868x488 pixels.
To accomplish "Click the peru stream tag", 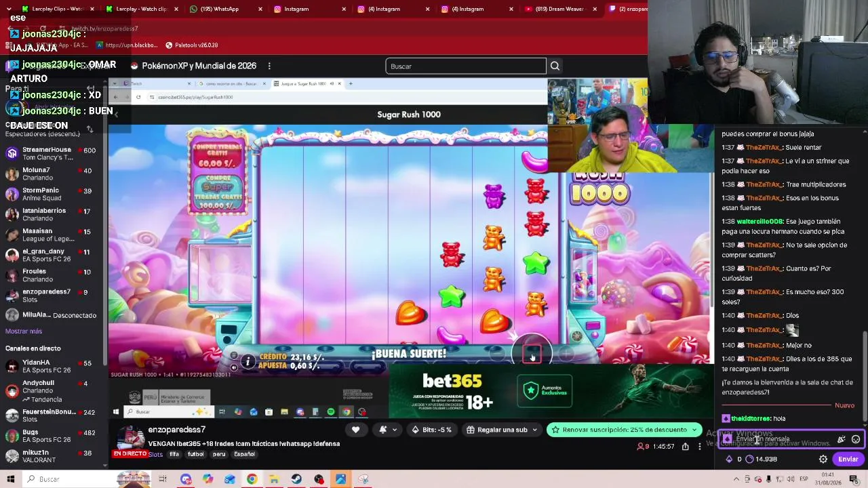I will tap(219, 454).
